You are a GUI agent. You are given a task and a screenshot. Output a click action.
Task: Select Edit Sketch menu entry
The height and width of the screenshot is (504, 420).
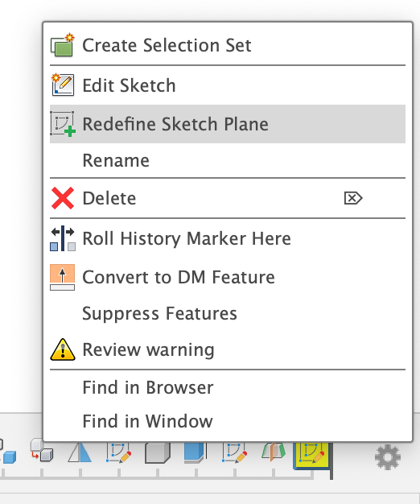[x=228, y=85]
